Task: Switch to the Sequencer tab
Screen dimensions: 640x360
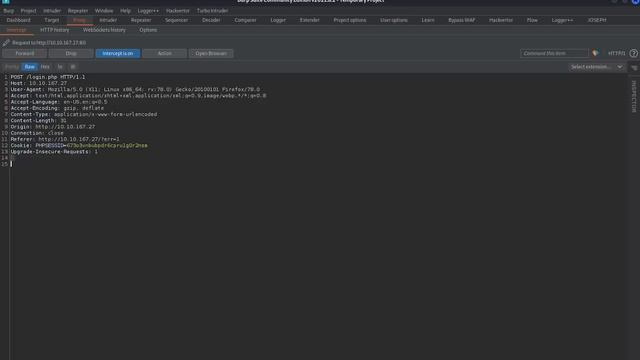Action: point(176,20)
